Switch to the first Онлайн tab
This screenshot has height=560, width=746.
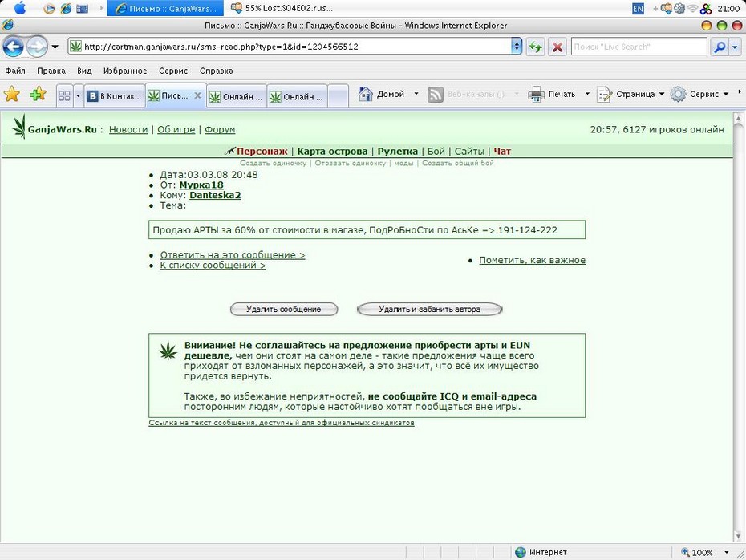[x=237, y=96]
